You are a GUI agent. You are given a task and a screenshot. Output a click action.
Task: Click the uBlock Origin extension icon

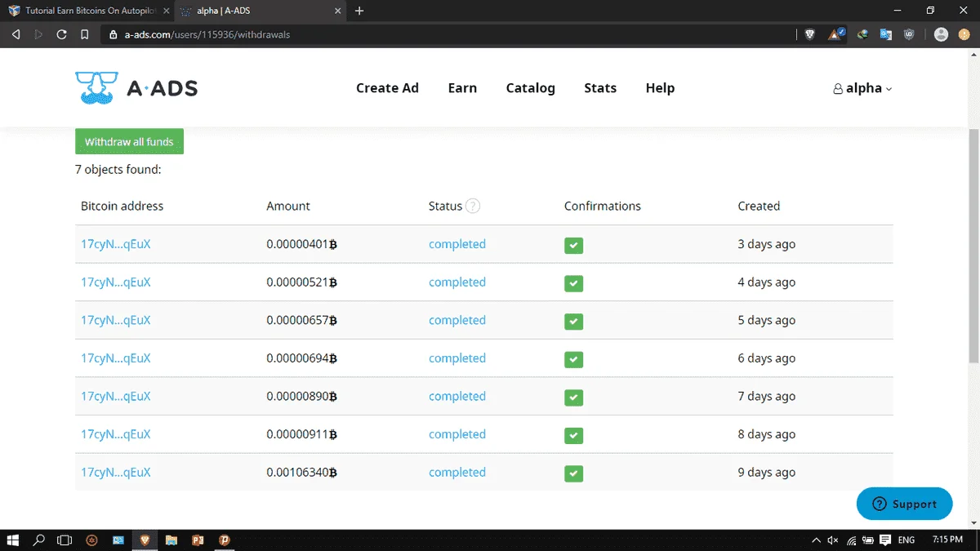pos(909,34)
